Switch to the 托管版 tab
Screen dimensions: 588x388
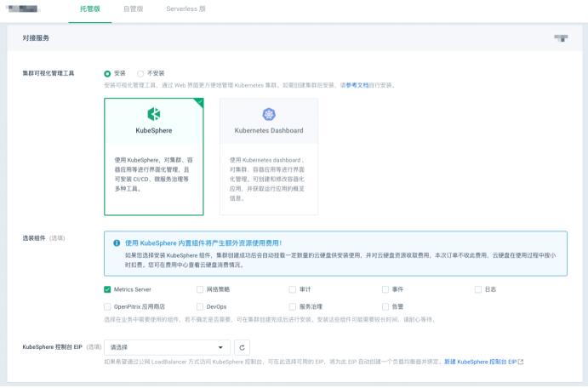coord(90,9)
